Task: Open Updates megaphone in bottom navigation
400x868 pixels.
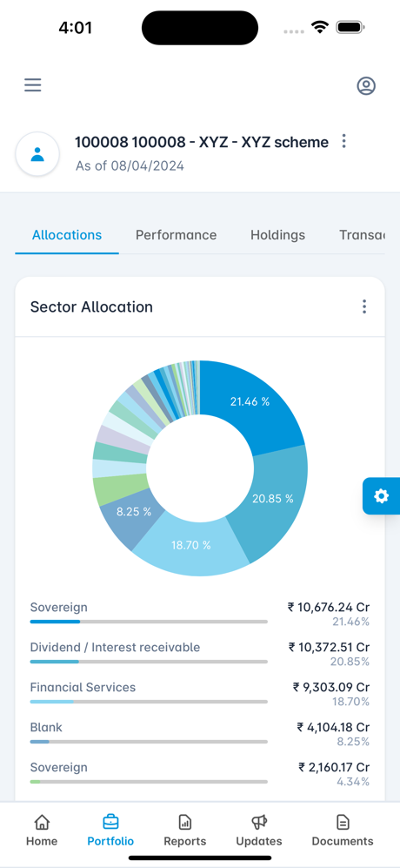Action: tap(259, 831)
